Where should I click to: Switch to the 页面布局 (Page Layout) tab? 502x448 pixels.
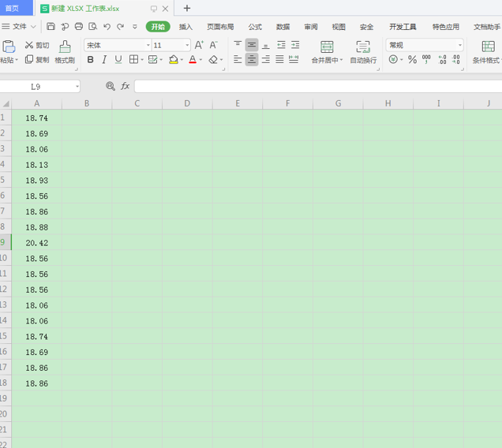pyautogui.click(x=220, y=27)
